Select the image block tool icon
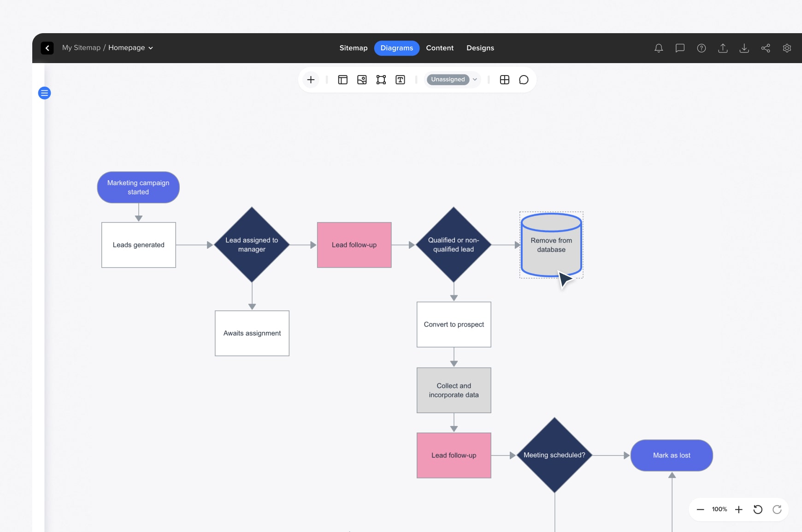The width and height of the screenshot is (802, 532). (362, 80)
